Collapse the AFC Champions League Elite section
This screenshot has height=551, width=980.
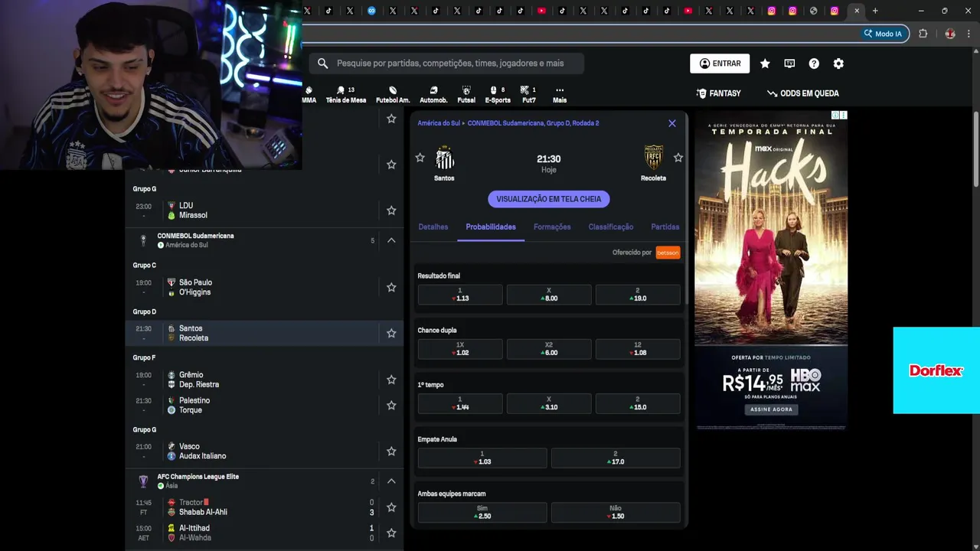point(391,481)
